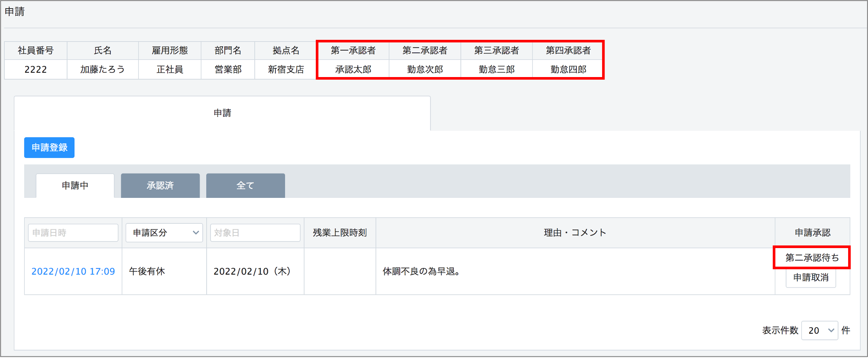868x358 pixels.
Task: Click the 第三承認者 header
Action: click(497, 51)
